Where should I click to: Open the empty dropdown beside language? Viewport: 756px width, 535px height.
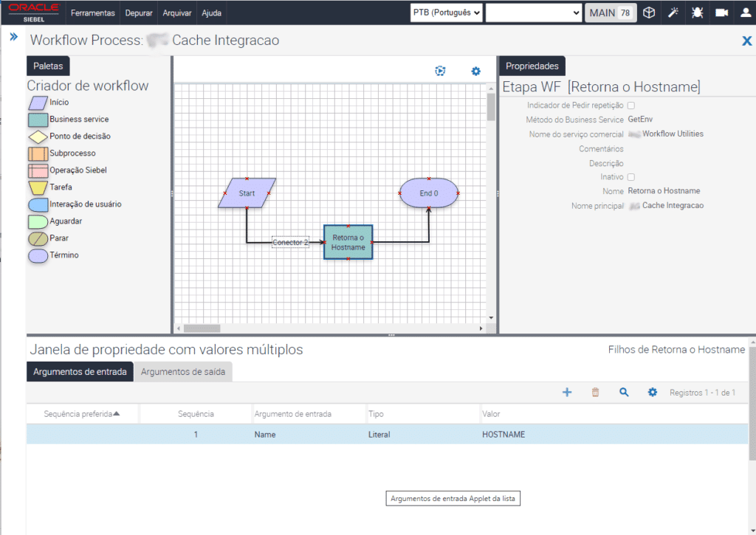(533, 13)
